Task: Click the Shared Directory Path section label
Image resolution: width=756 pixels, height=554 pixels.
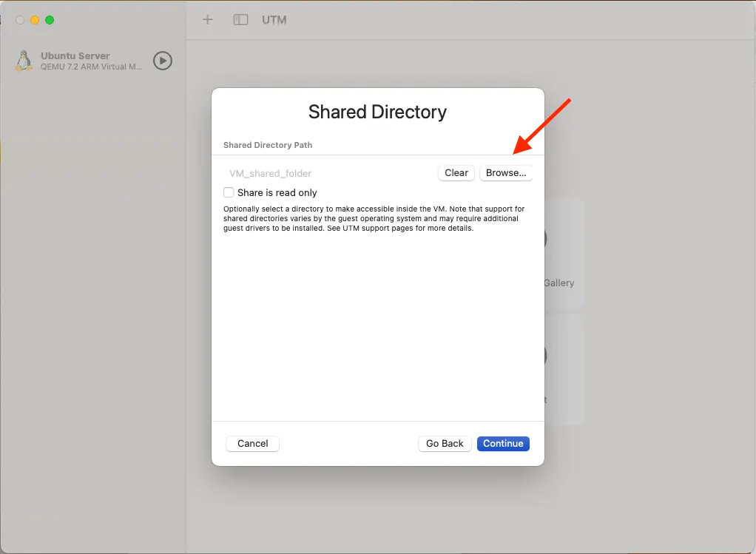Action: 268,145
